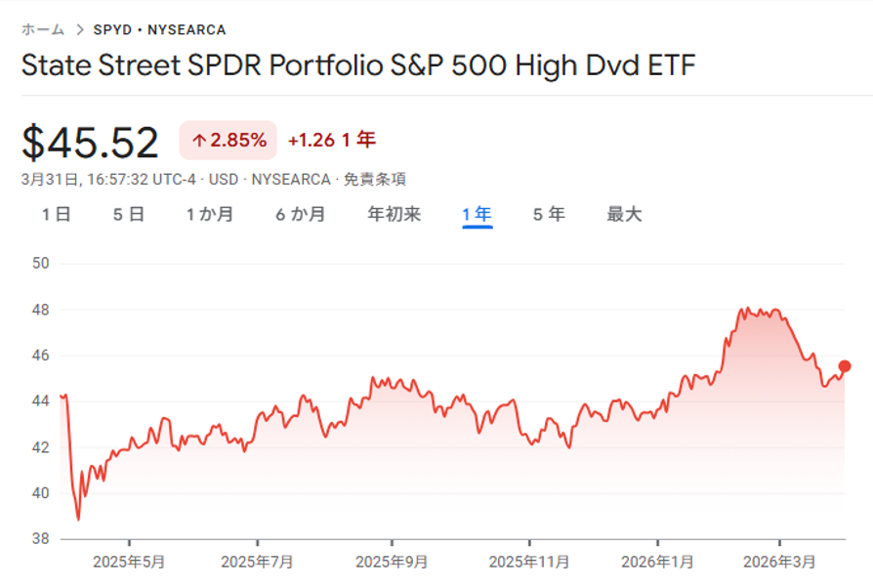Click the chart peak near 48
Image resolution: width=873 pixels, height=588 pixels.
(x=743, y=310)
